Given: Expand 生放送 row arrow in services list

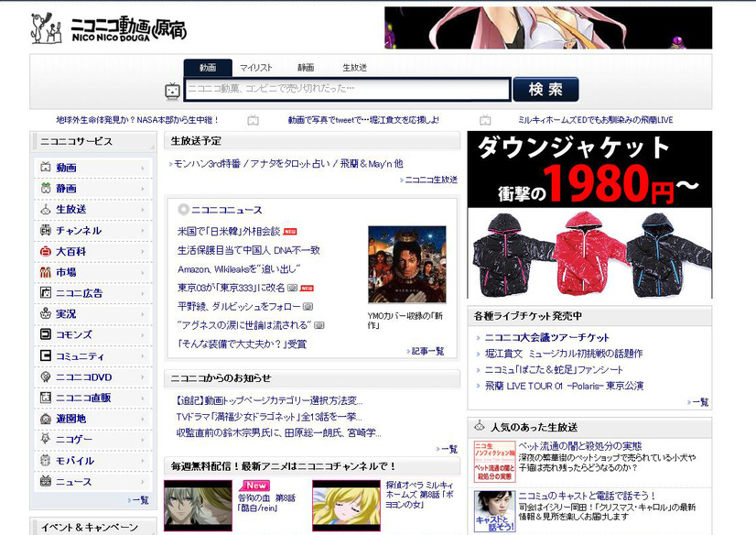Looking at the screenshot, I should point(143,210).
